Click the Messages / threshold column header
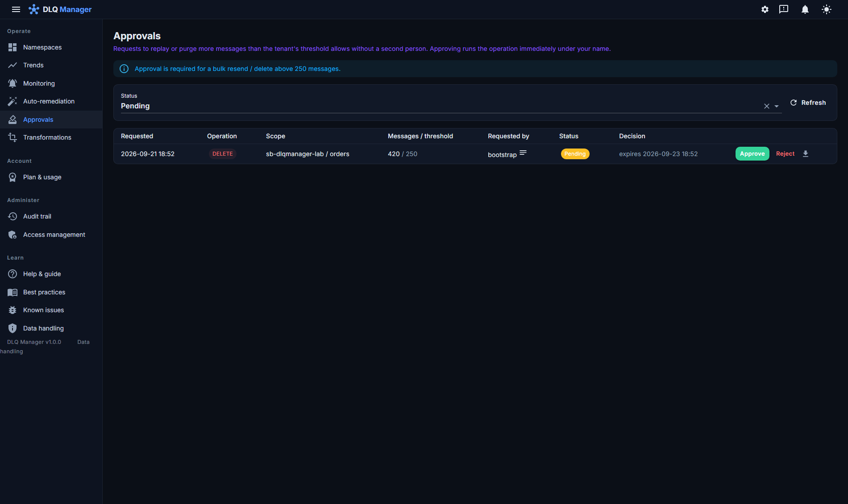 click(420, 136)
